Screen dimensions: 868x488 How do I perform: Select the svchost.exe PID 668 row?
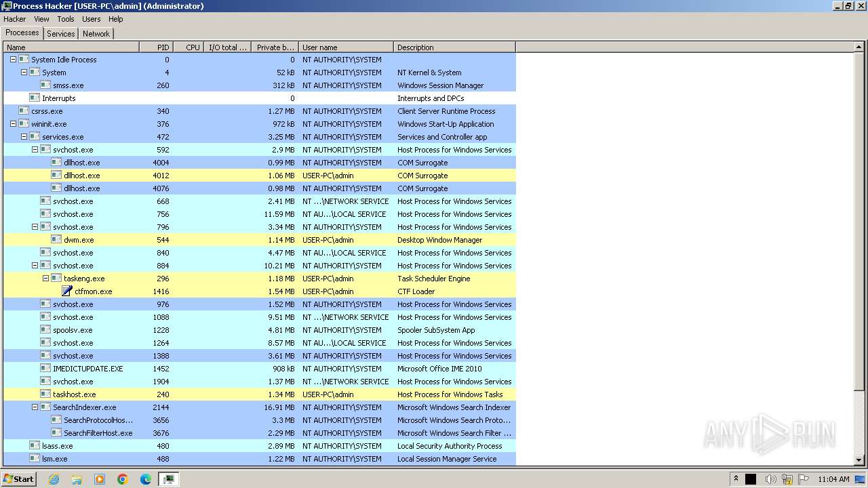pyautogui.click(x=260, y=201)
